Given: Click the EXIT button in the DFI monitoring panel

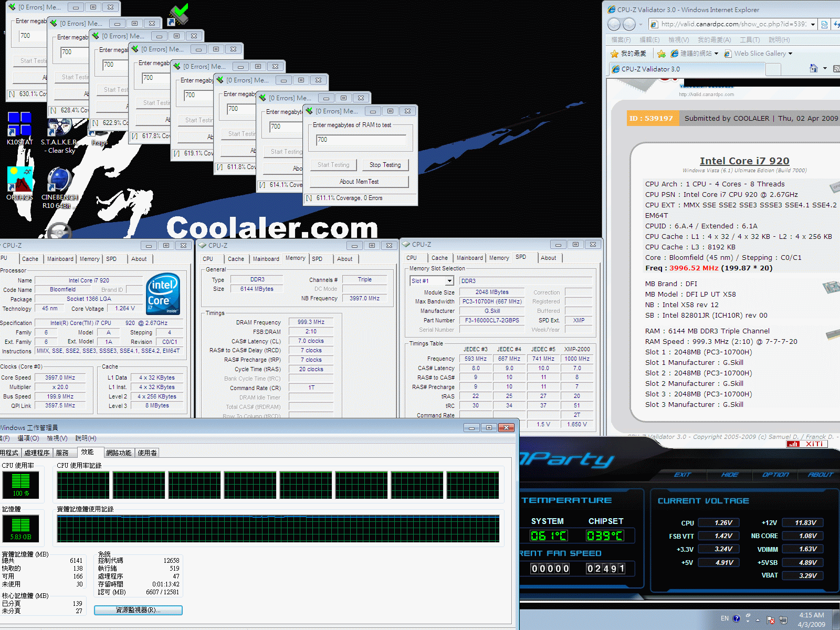Looking at the screenshot, I should point(682,475).
